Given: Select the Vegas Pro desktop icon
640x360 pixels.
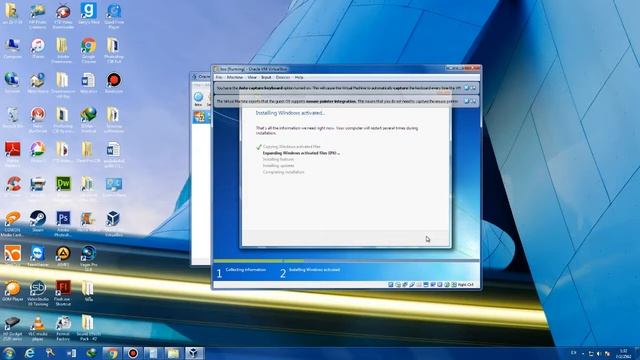Looking at the screenshot, I should coord(89,258).
